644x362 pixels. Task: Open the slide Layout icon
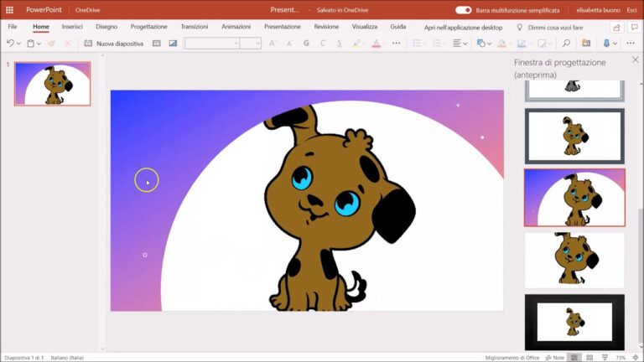(157, 43)
